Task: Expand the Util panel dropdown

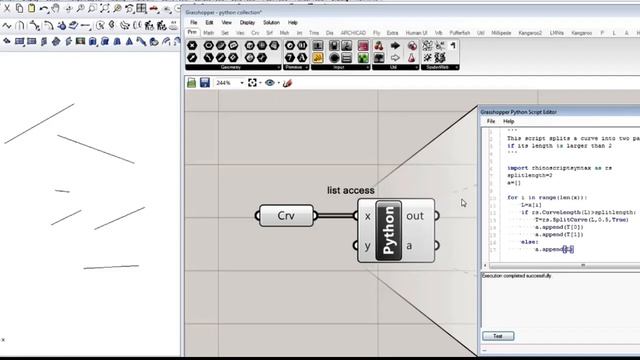Action: tap(416, 67)
